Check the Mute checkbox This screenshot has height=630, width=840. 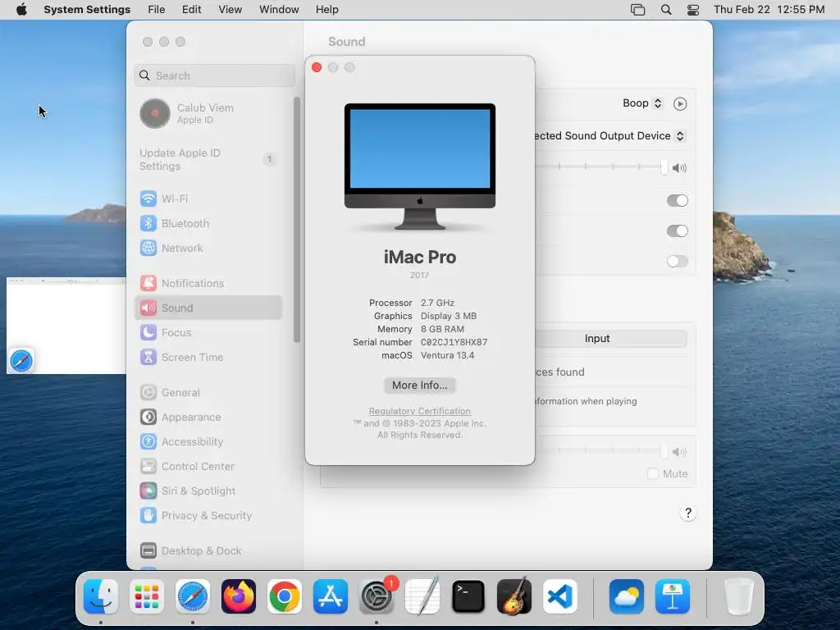click(x=652, y=473)
